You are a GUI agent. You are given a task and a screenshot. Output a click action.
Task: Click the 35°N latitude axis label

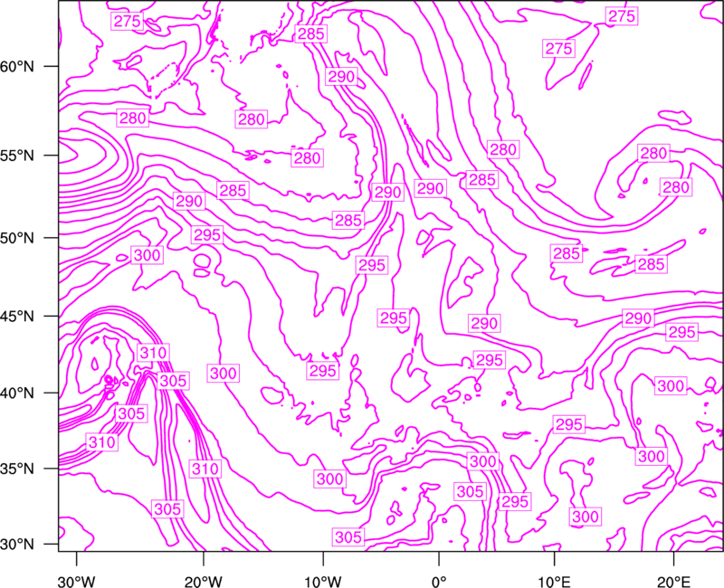(x=17, y=469)
